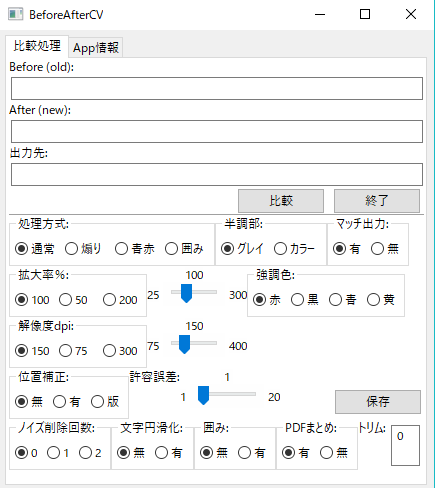
Task: Set ノイズ削除回数 to 0
Action: click(26, 453)
